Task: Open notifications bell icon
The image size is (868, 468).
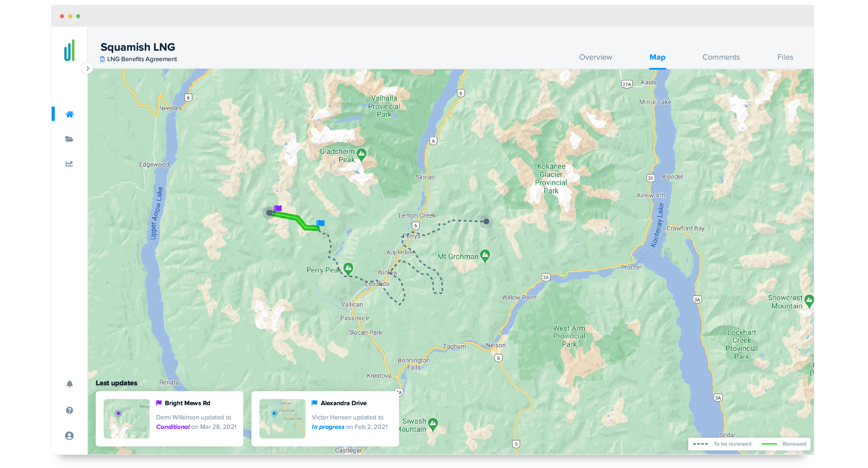Action: pos(69,384)
